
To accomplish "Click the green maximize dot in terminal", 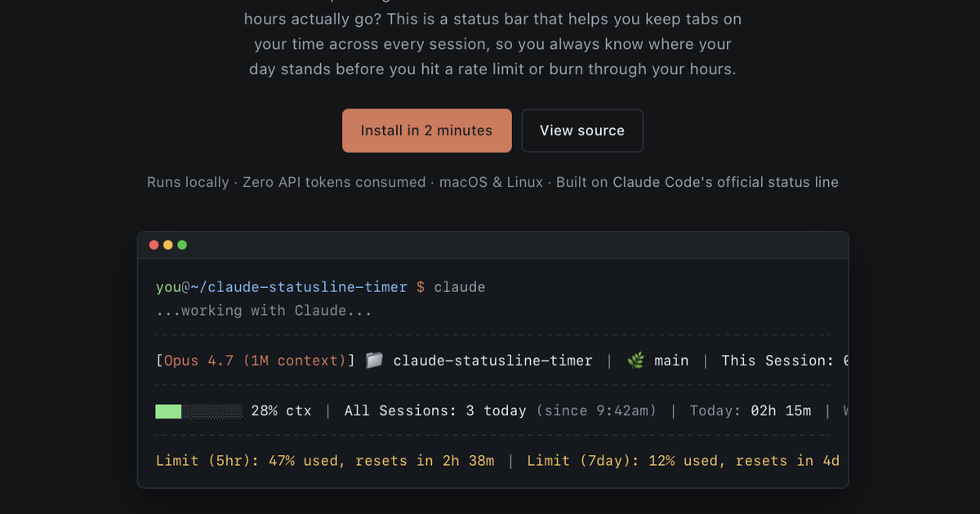I will click(182, 245).
